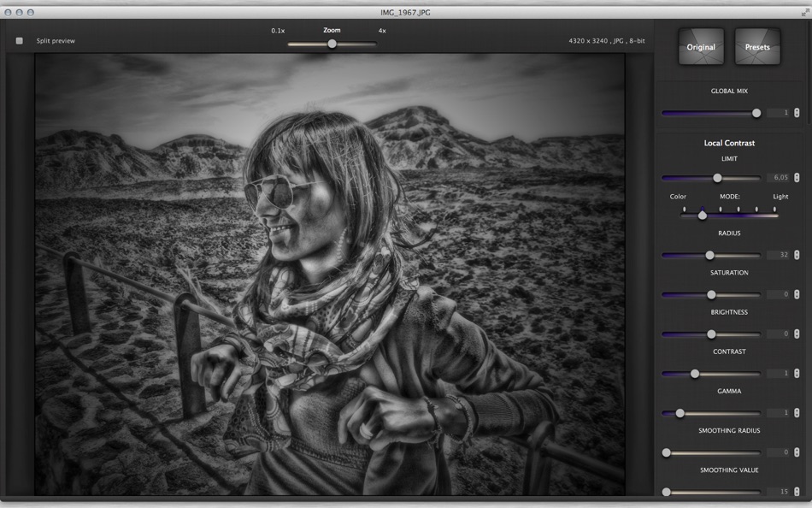Increase Global Mix with its stepper up arrow

(796, 109)
